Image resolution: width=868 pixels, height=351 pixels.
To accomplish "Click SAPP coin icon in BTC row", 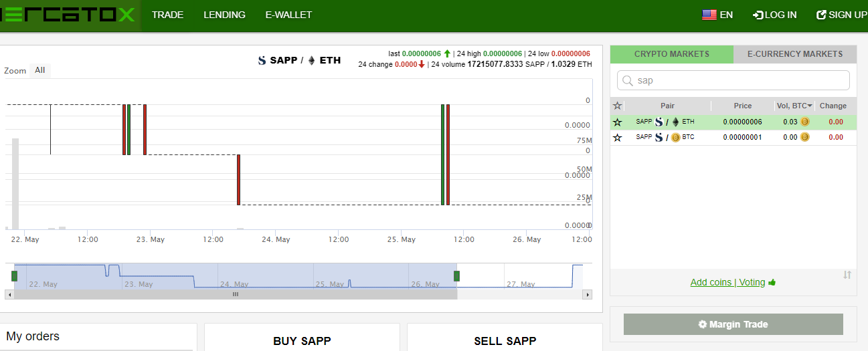I will [x=659, y=137].
